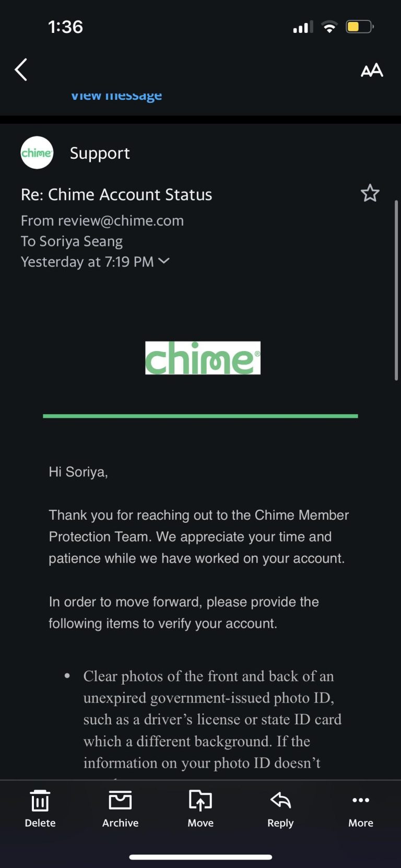Check the battery indicator in the status bar
Viewport: 401px width, 868px height.
pyautogui.click(x=359, y=26)
